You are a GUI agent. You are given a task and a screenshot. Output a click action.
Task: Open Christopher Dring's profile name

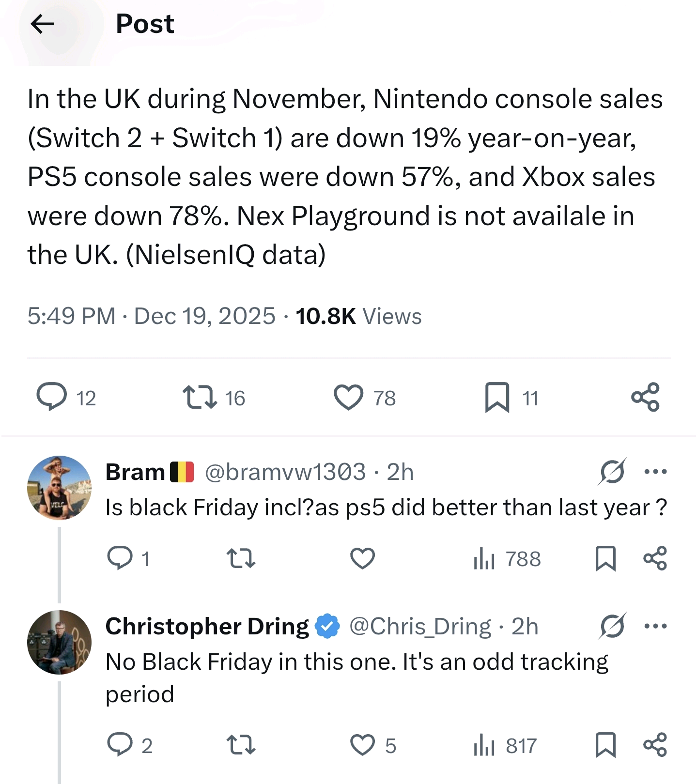tap(207, 626)
